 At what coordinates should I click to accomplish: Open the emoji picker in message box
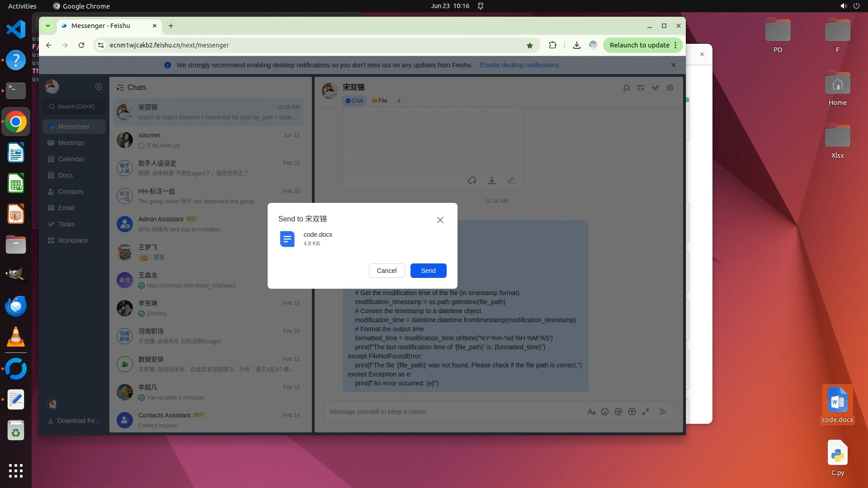605,412
